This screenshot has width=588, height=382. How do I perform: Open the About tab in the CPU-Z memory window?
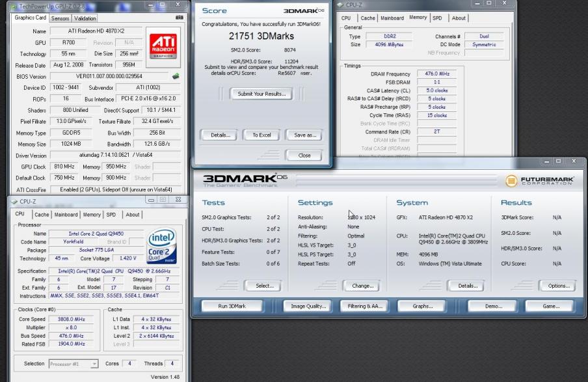point(459,18)
